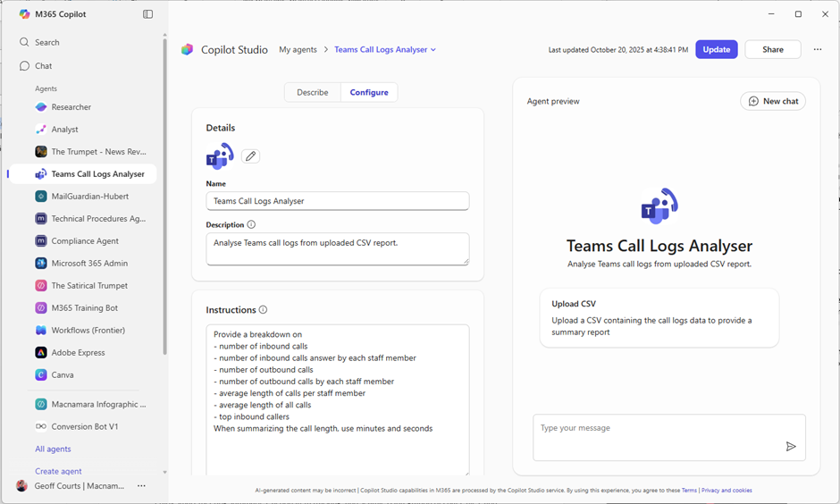The image size is (840, 504).
Task: Click the Geoff Courts profile avatar
Action: point(22,486)
